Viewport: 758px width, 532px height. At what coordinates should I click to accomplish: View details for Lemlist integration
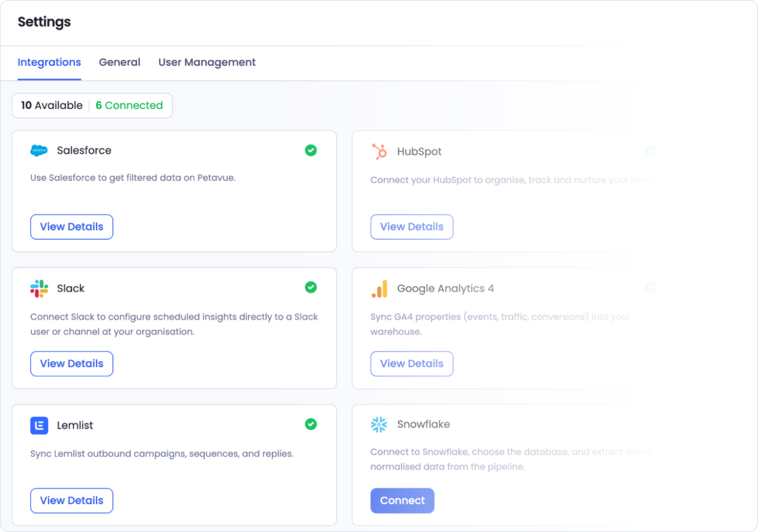point(72,501)
